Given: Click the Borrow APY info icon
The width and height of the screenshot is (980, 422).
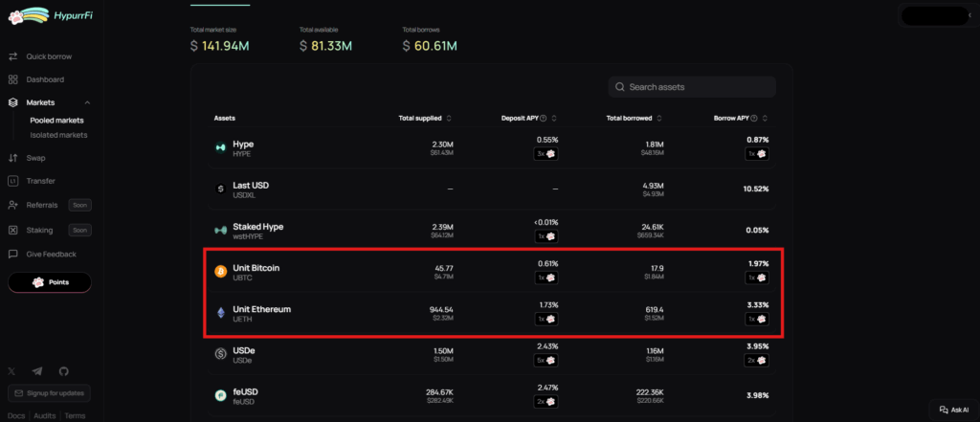Looking at the screenshot, I should (754, 118).
